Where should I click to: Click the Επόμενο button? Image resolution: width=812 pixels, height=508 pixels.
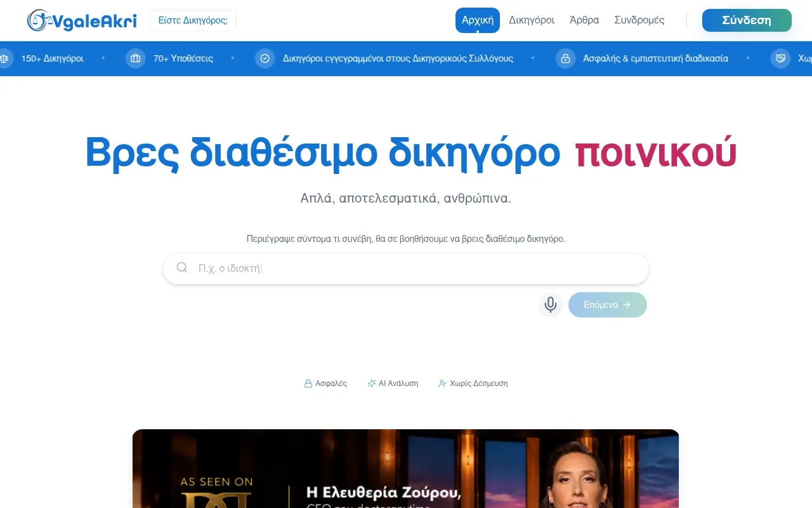tap(608, 305)
